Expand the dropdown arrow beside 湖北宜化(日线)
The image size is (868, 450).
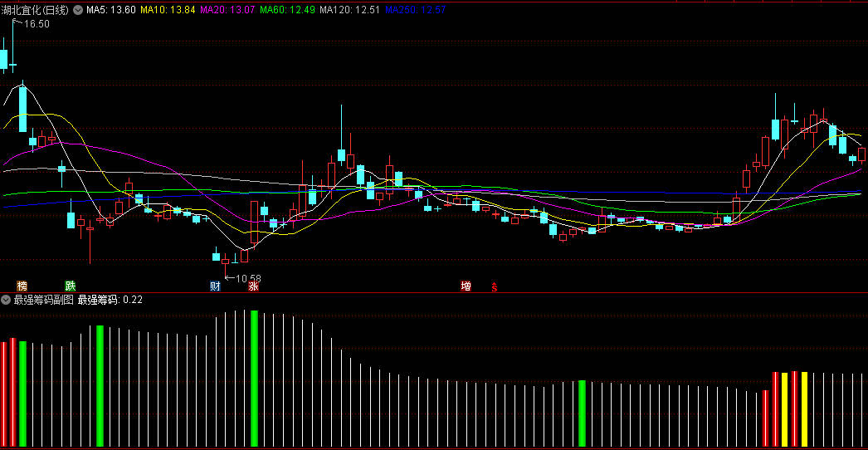(x=77, y=10)
